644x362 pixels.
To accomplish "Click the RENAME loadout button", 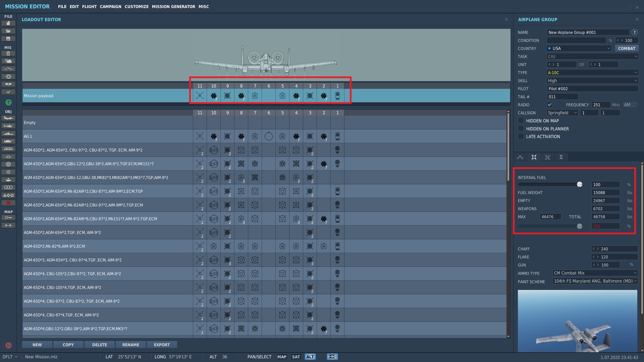I will click(131, 345).
